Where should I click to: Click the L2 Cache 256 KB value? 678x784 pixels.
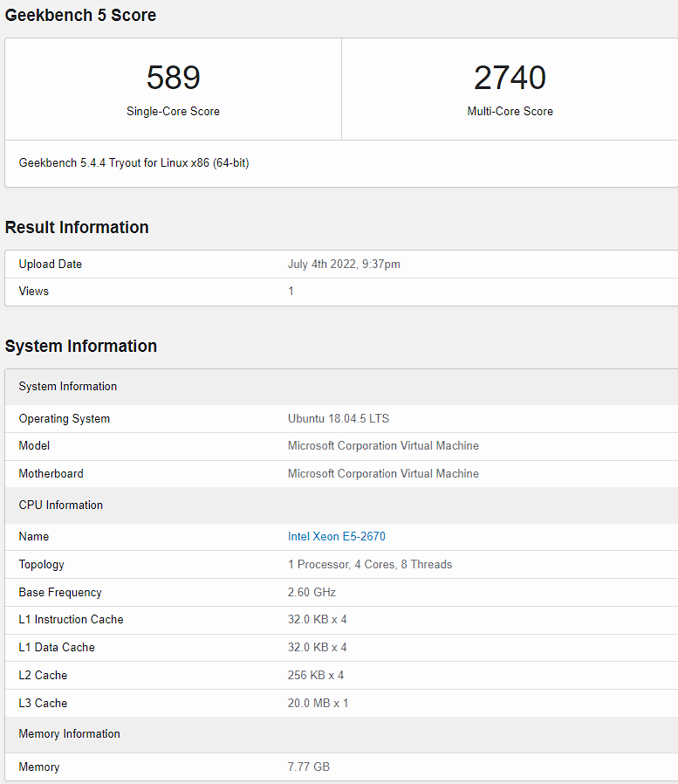click(x=316, y=676)
